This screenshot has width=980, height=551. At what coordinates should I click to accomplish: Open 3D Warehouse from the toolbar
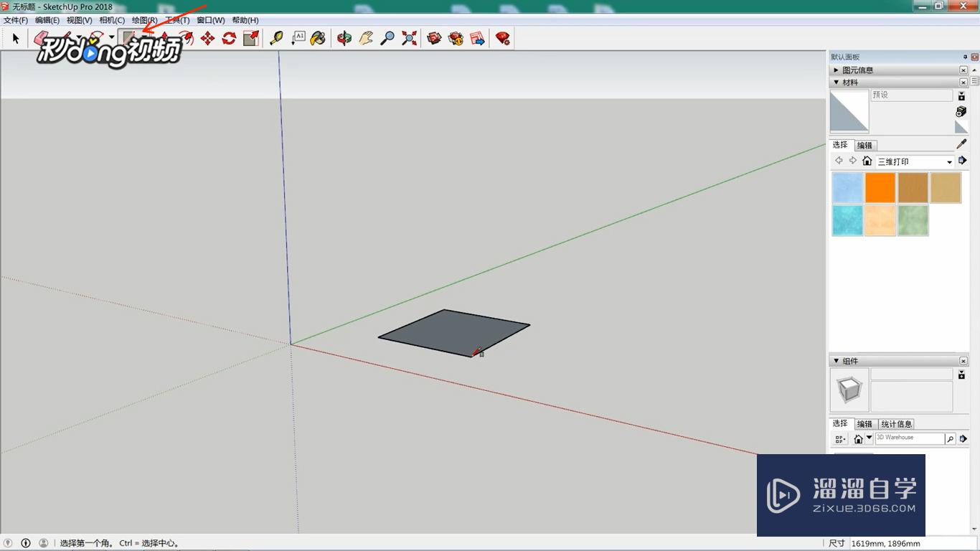434,38
